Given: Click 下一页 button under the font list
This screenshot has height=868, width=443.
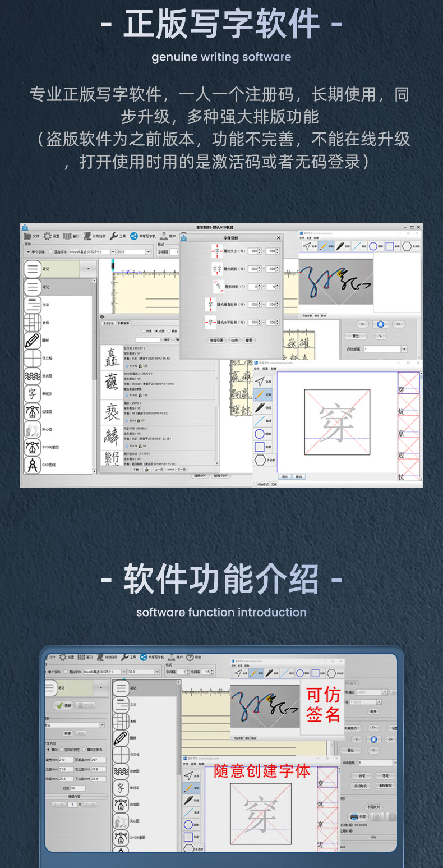Looking at the screenshot, I should tap(182, 469).
